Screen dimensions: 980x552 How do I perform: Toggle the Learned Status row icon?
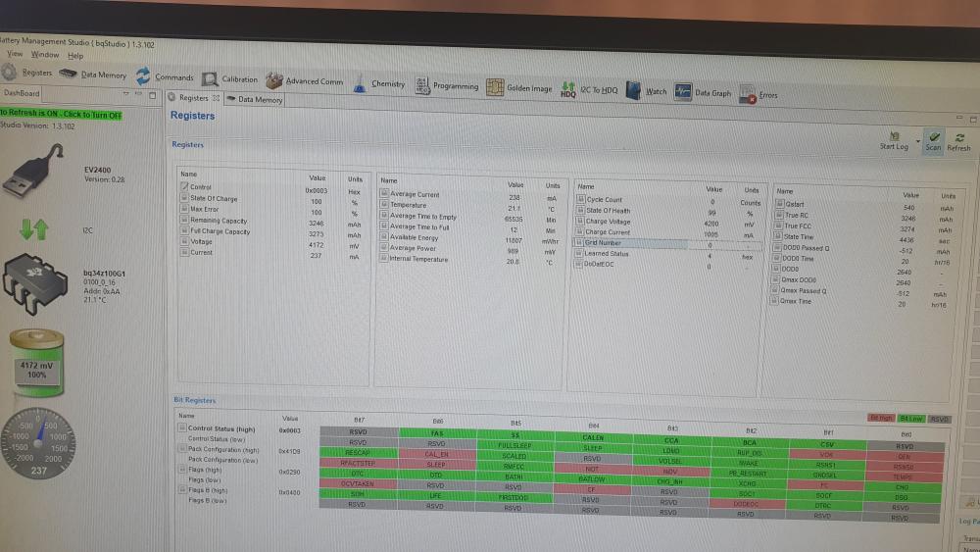(x=579, y=253)
